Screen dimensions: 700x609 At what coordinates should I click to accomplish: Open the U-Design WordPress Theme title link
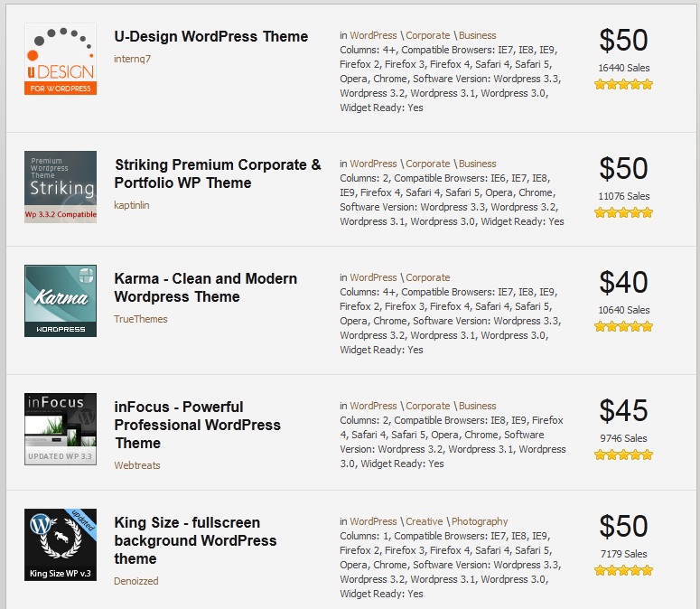(x=211, y=36)
